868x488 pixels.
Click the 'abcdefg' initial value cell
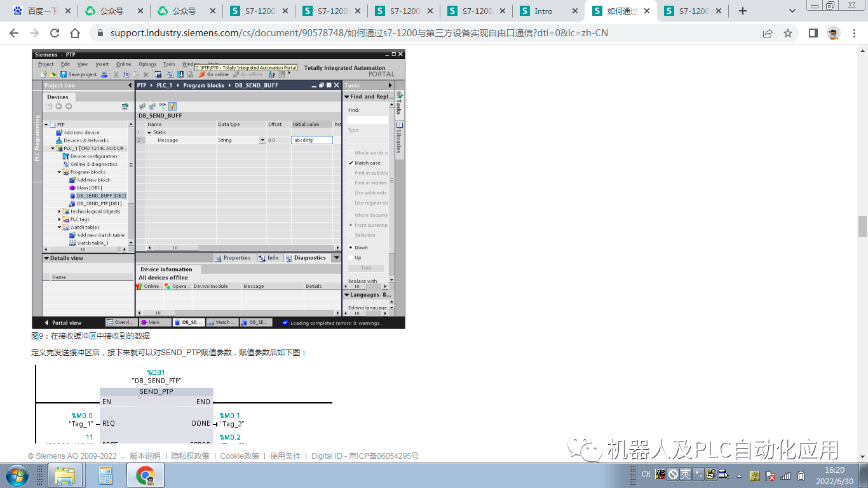coord(312,140)
